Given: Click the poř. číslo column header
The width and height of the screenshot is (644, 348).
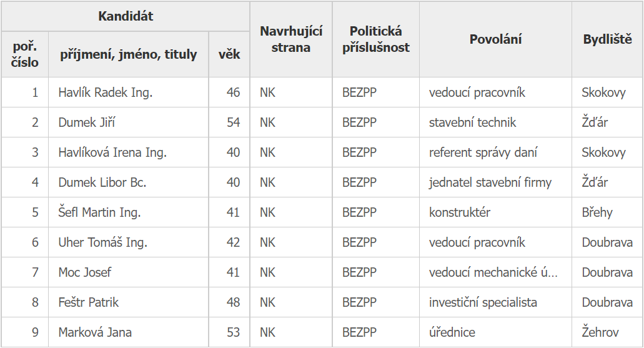Looking at the screenshot, I should click(x=25, y=54).
